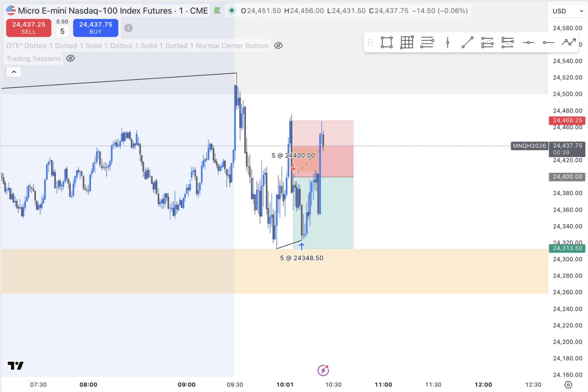Select the Trend Line tool
588x392 pixels.
pos(467,43)
